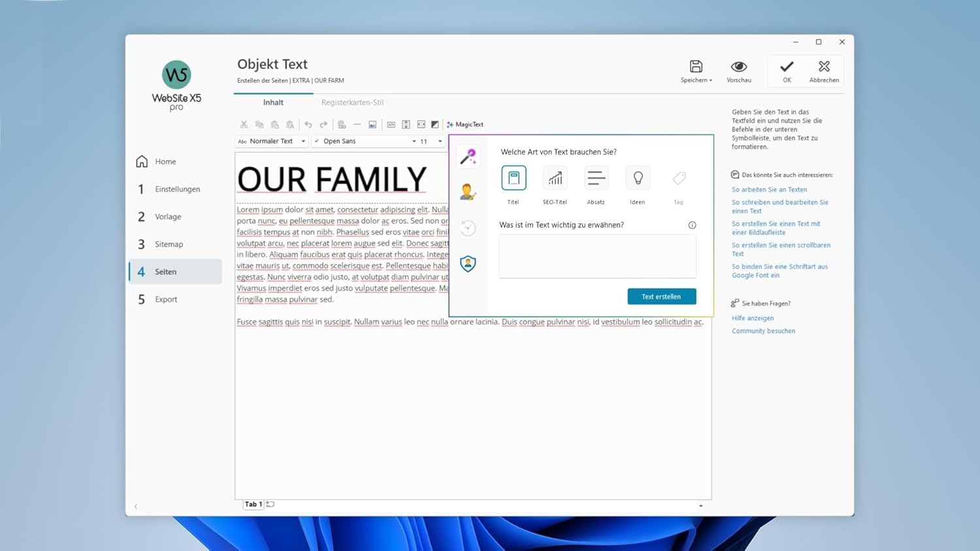980x551 pixels.
Task: Open the magic wand panel in MagicText sidebar
Action: [468, 157]
